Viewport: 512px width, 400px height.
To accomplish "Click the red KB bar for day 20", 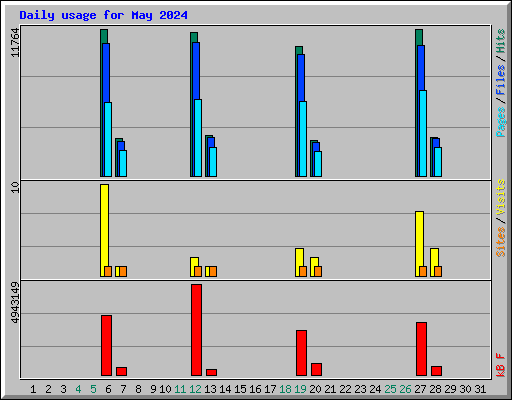I will 316,369.
